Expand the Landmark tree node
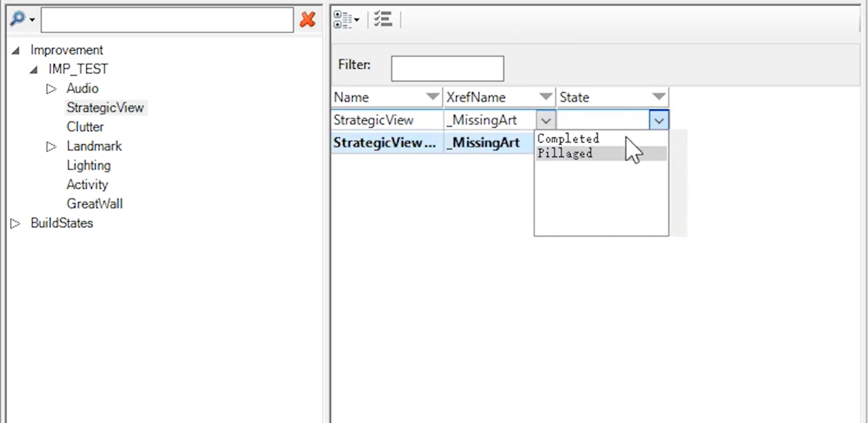Image resolution: width=868 pixels, height=423 pixels. click(x=51, y=146)
